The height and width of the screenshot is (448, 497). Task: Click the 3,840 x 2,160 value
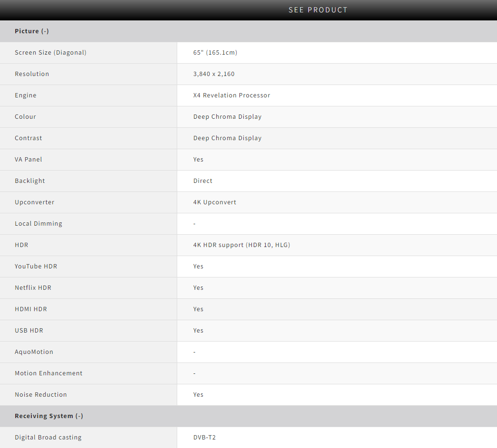[214, 74]
